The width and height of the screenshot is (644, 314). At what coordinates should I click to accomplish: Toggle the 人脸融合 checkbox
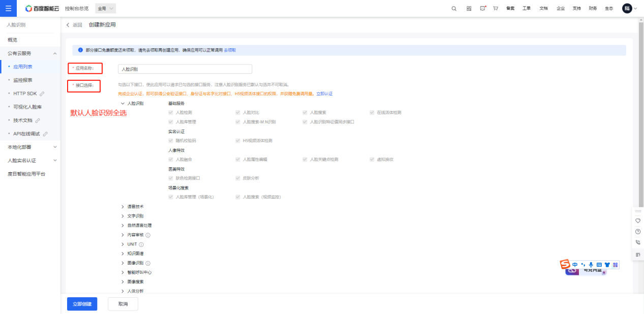tap(171, 159)
